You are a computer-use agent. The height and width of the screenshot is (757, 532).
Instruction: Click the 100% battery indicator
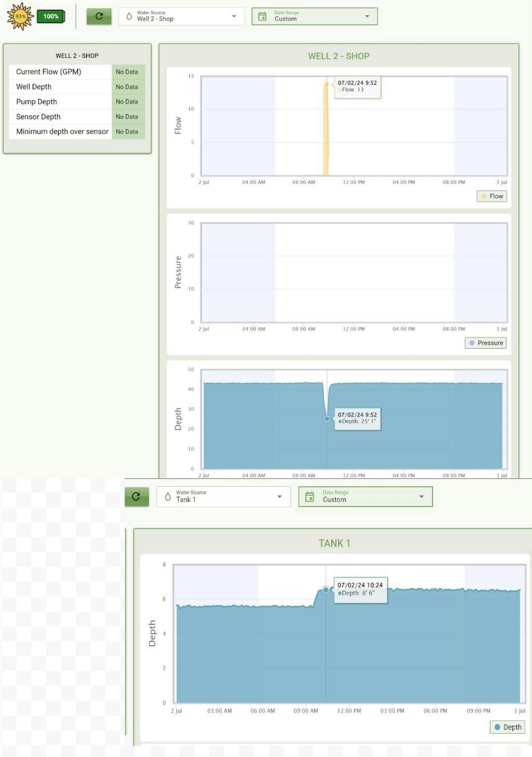click(x=51, y=16)
